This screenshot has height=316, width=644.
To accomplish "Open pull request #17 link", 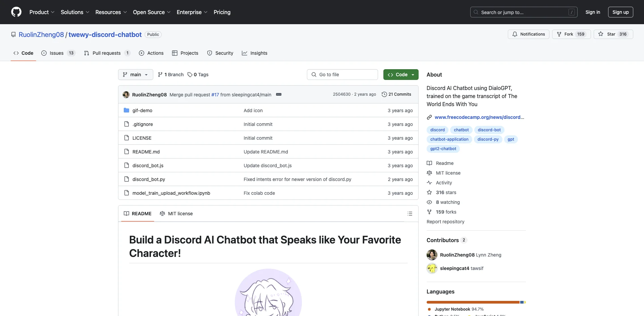I will (215, 95).
